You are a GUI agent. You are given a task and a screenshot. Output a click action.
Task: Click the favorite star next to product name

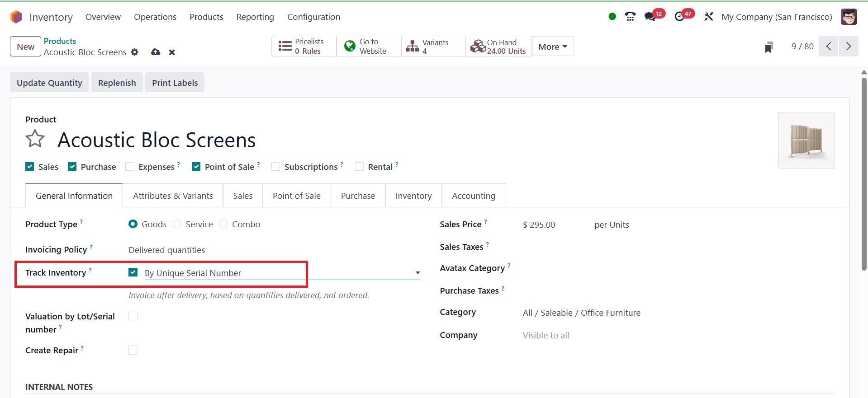coord(35,139)
